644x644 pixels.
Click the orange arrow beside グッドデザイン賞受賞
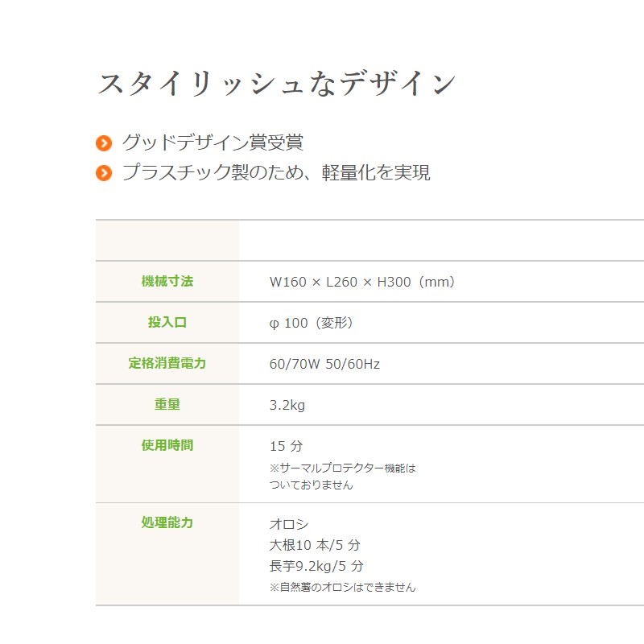(x=104, y=143)
